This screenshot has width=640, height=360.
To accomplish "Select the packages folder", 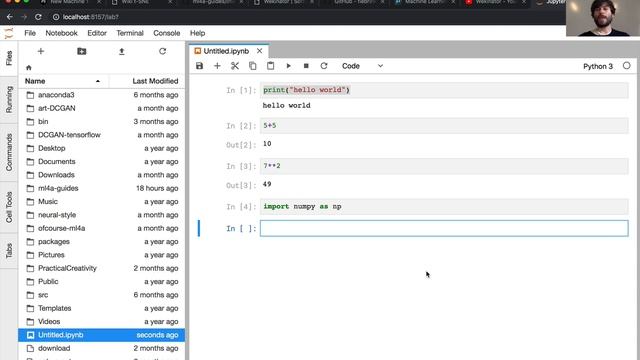I will (101, 242).
